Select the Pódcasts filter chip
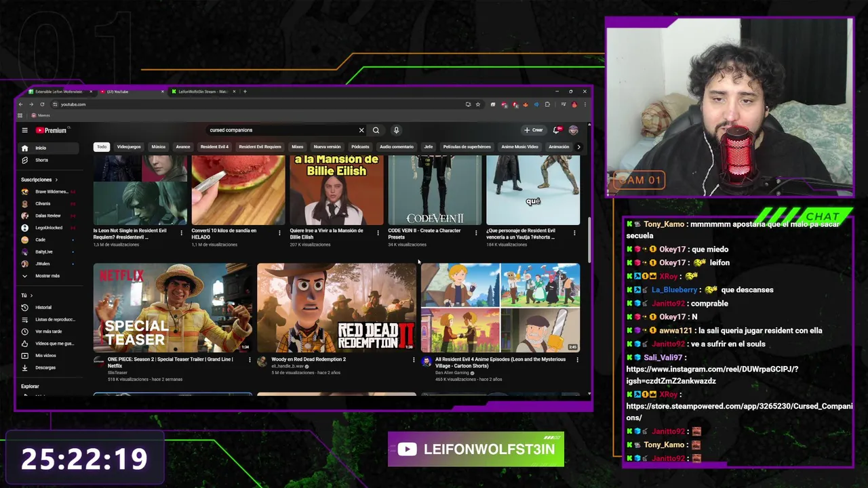The image size is (868, 488). [360, 146]
